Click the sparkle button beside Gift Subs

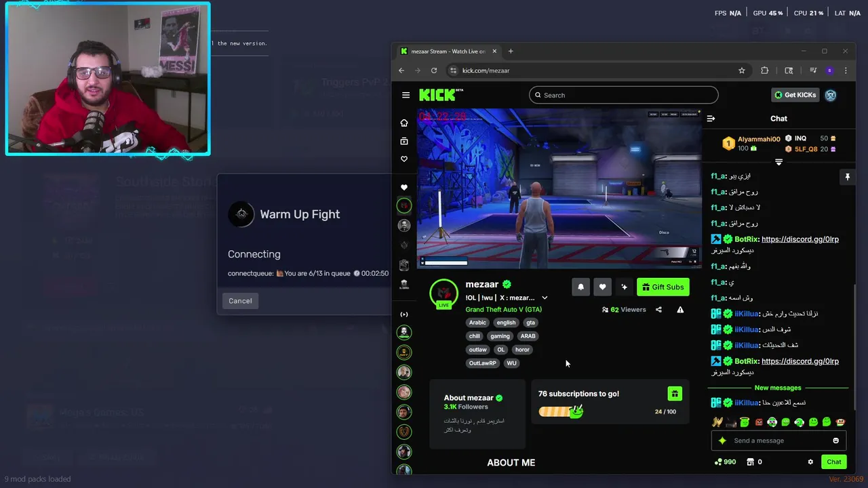[x=624, y=287]
